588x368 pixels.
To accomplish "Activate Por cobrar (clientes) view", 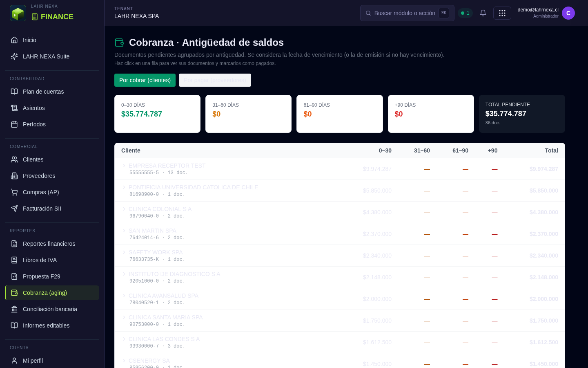I will coord(145,80).
